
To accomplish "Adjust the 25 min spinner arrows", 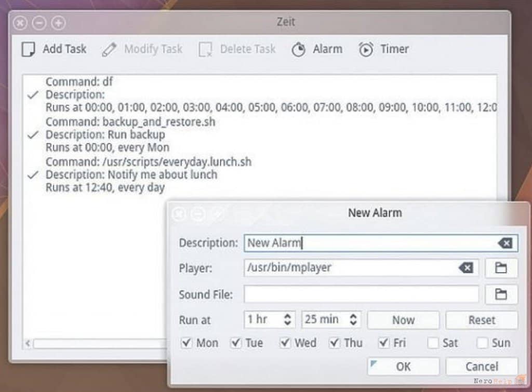I will (353, 319).
